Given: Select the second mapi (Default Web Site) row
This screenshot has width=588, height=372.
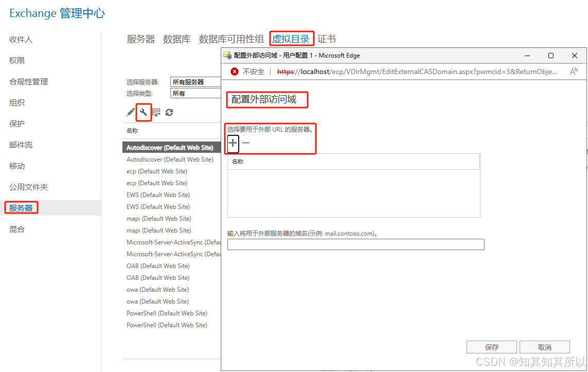Looking at the screenshot, I should (x=172, y=231).
